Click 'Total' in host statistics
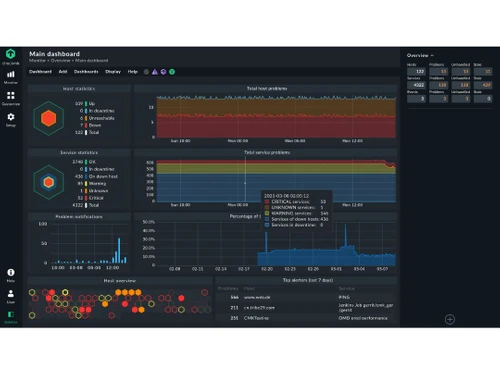The width and height of the screenshot is (500, 375). coord(94,133)
